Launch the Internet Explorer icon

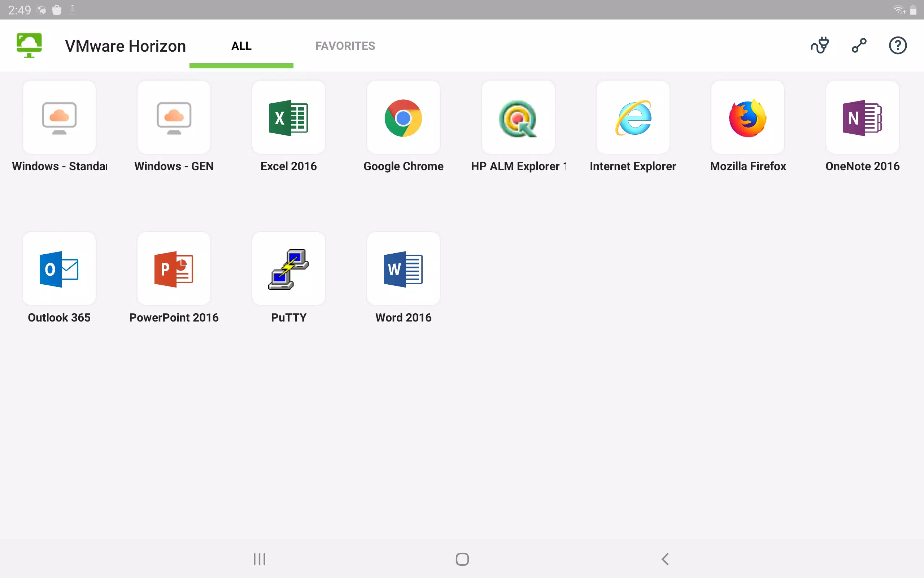[633, 117]
